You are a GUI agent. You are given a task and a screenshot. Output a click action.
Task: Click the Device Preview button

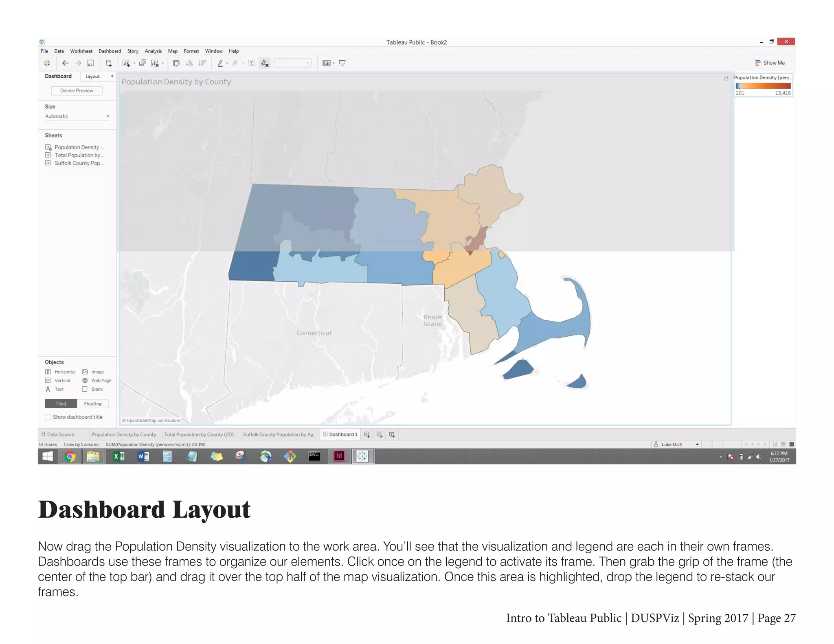[x=77, y=91]
